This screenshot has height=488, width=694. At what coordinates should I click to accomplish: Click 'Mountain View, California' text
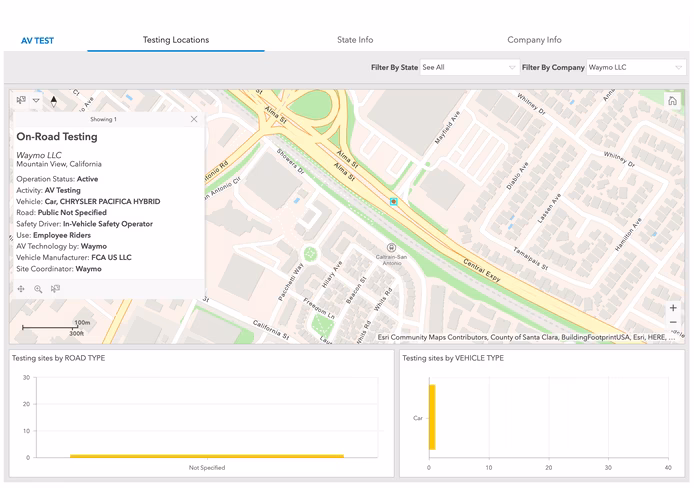click(59, 164)
